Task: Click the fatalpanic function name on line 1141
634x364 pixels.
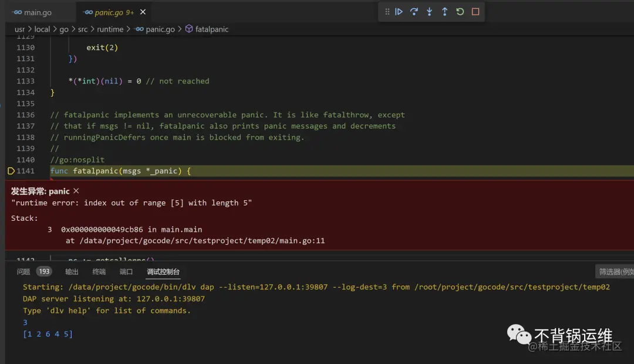Action: (x=96, y=171)
